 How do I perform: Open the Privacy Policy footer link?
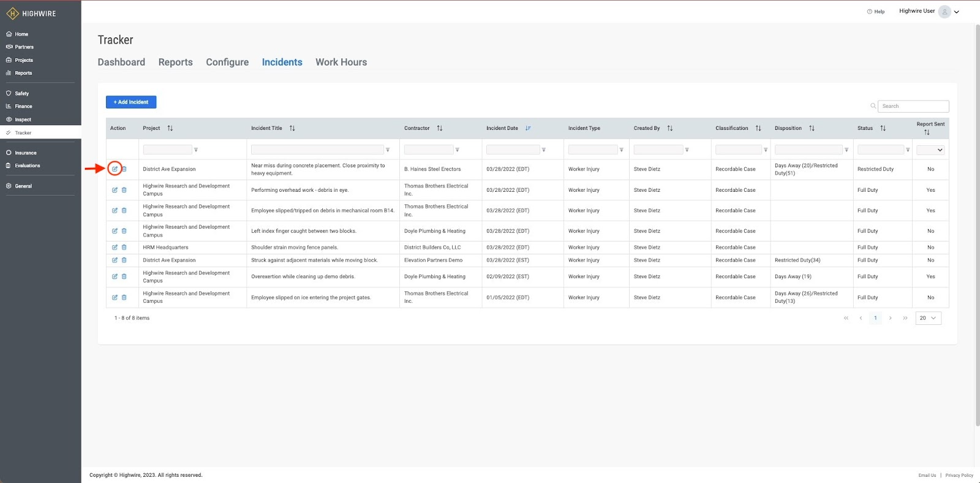(x=959, y=475)
